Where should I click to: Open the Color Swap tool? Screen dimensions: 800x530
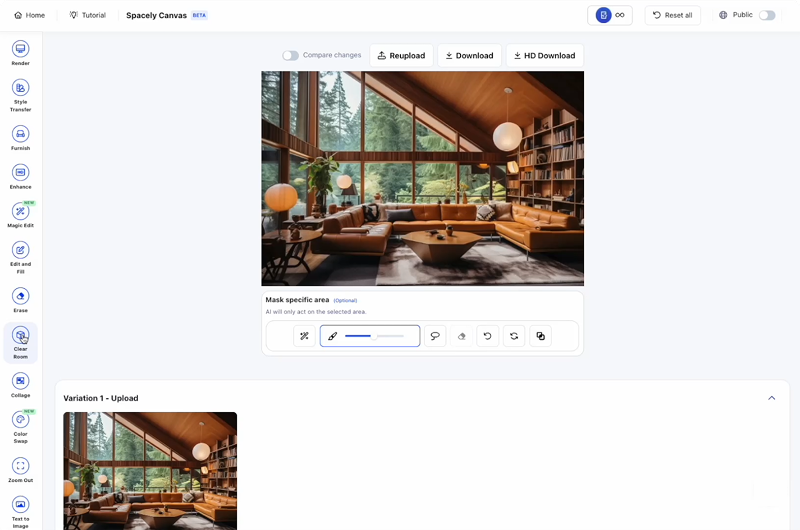(20, 421)
